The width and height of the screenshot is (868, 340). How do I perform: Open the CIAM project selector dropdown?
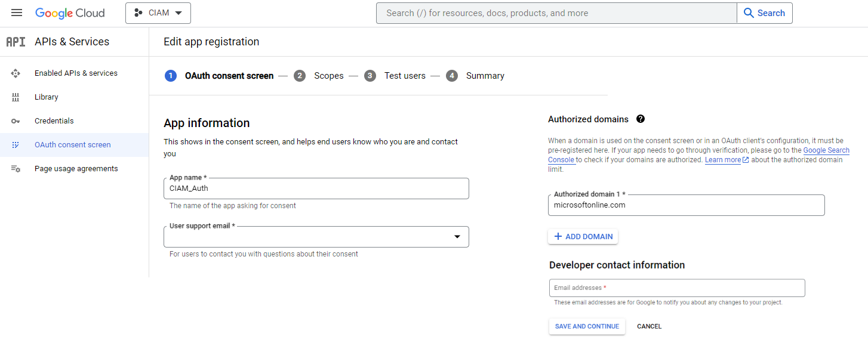(158, 13)
